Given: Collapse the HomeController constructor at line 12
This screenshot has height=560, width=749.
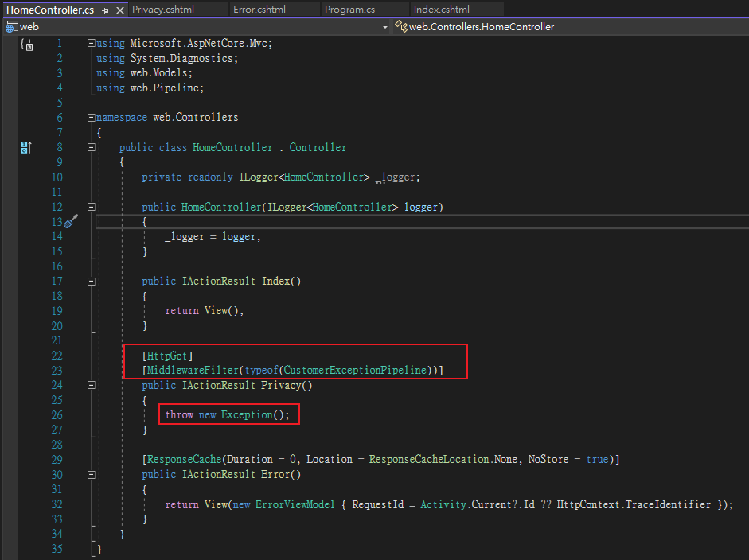Looking at the screenshot, I should pos(92,207).
